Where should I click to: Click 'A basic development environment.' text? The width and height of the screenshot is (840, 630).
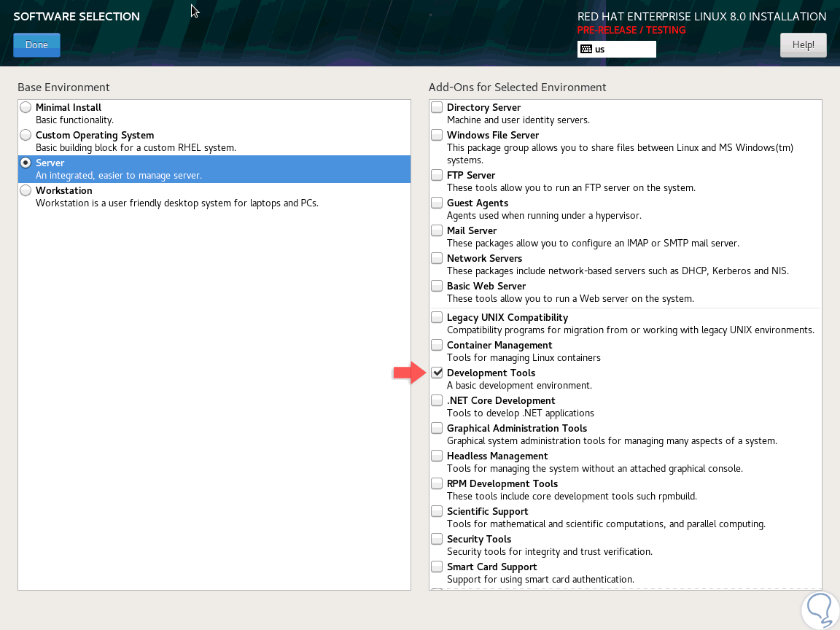point(519,386)
